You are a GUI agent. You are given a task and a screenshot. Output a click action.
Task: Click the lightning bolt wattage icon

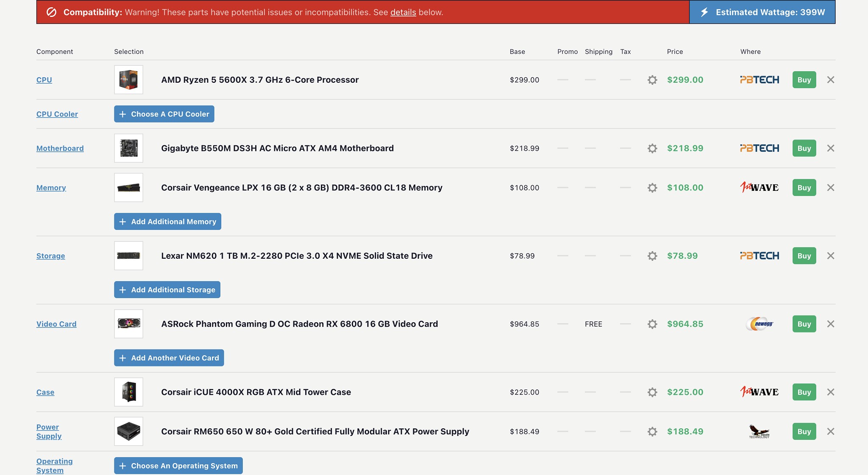point(704,12)
